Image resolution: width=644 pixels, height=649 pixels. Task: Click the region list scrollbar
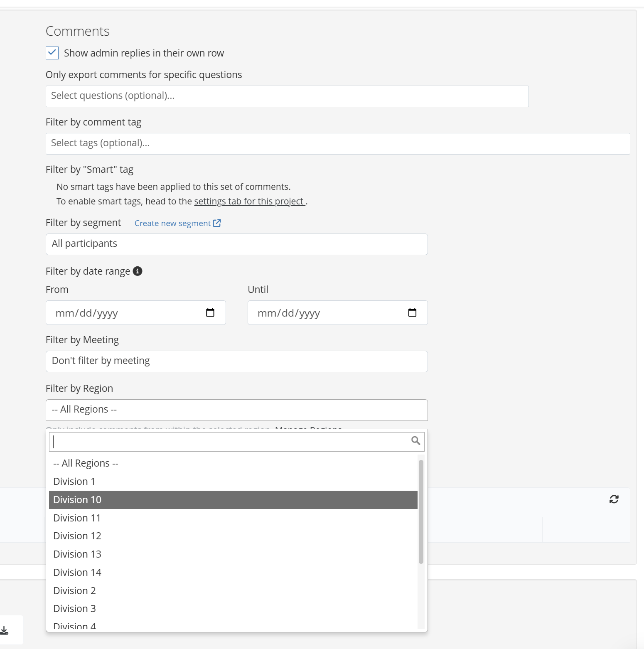click(x=421, y=512)
